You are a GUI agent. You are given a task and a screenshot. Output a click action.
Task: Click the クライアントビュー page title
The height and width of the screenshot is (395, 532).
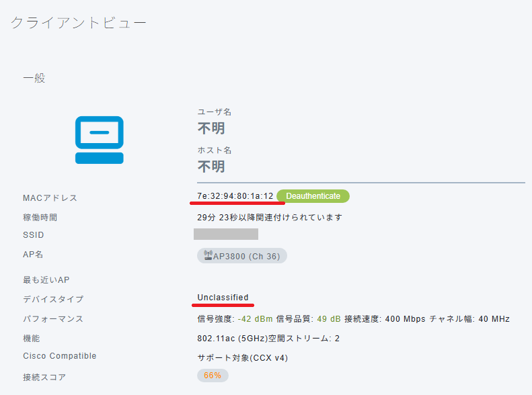pos(78,23)
